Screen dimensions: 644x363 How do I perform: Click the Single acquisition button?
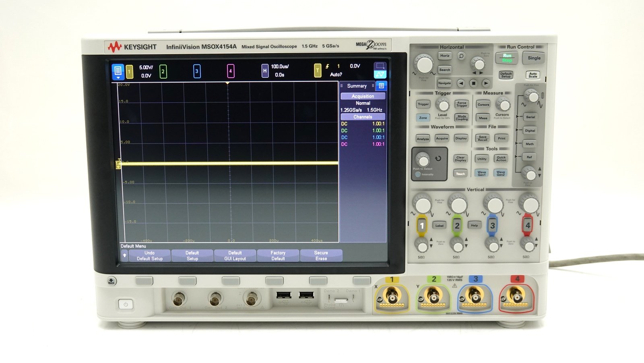click(534, 58)
